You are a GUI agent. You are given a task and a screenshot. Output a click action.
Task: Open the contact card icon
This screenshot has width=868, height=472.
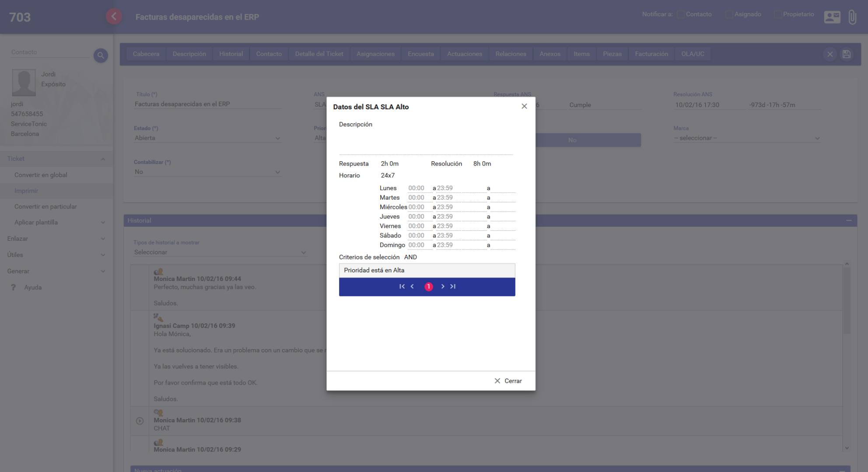pos(832,17)
